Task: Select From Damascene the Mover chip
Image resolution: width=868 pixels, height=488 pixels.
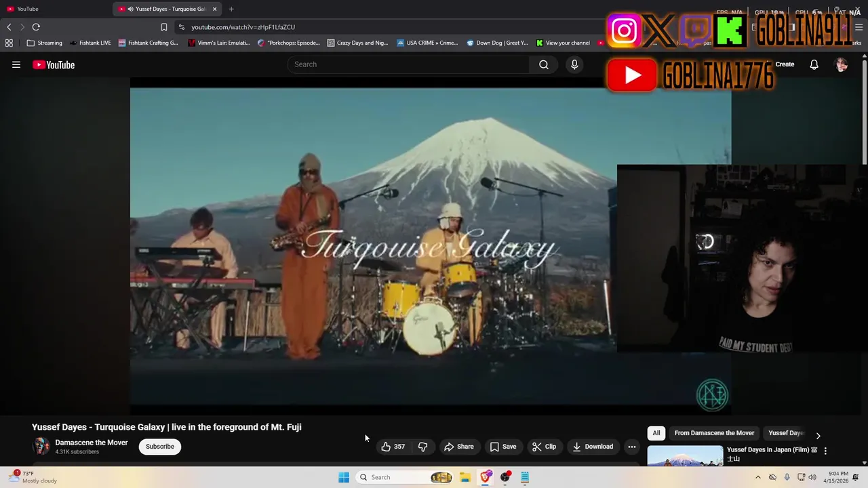Action: [x=714, y=433]
